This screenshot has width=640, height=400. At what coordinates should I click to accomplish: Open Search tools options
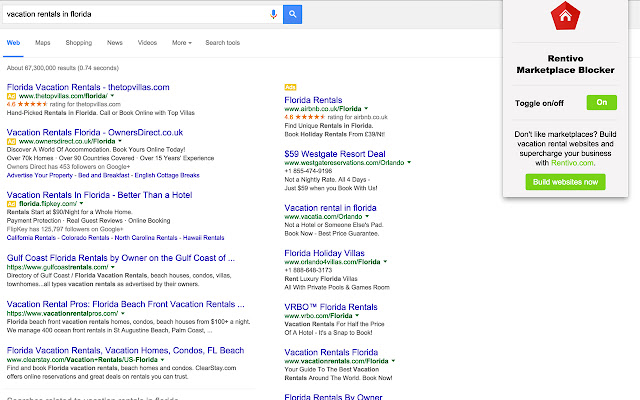222,43
